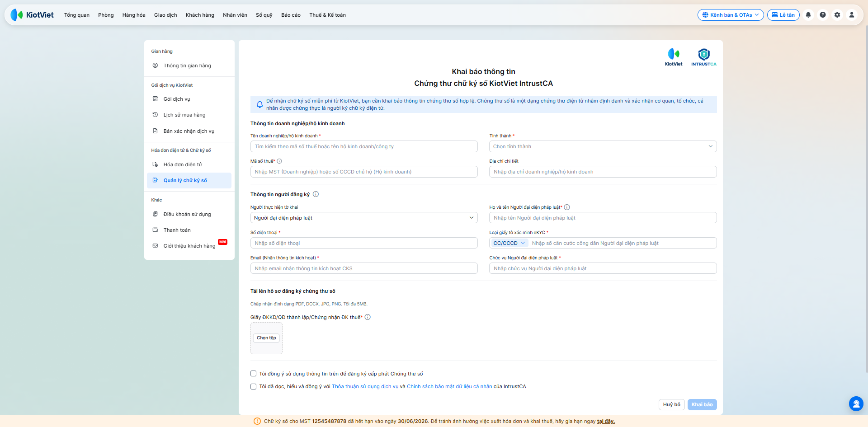Open the help question mark icon
Viewport: 868px width, 427px height.
click(x=823, y=15)
